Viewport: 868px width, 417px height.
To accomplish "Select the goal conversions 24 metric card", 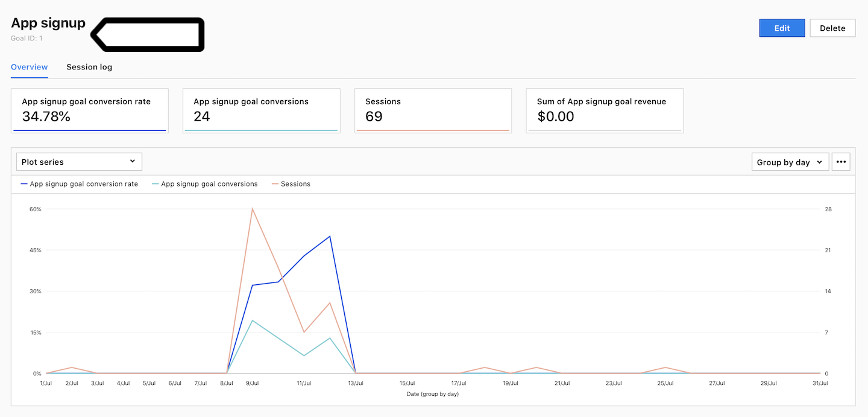I will [x=261, y=110].
